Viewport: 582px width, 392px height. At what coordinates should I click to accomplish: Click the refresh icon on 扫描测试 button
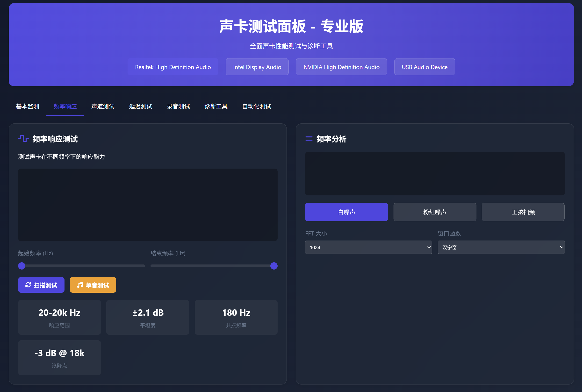[28, 285]
